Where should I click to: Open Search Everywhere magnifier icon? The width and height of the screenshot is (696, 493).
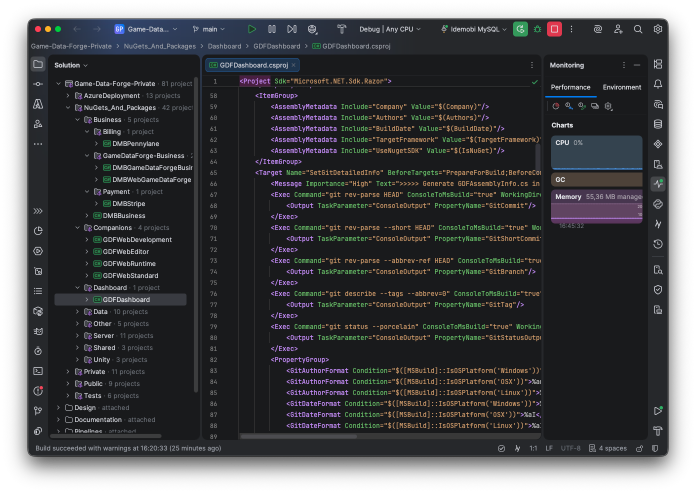coord(638,29)
